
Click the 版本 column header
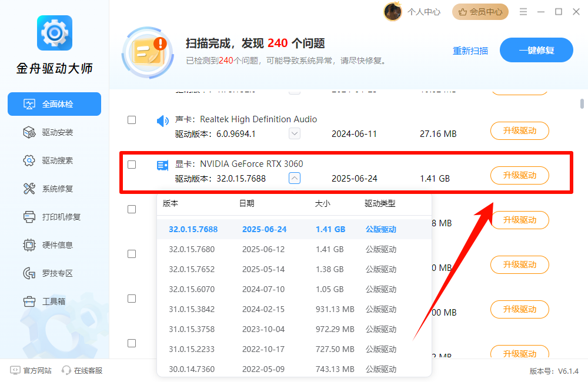click(171, 203)
